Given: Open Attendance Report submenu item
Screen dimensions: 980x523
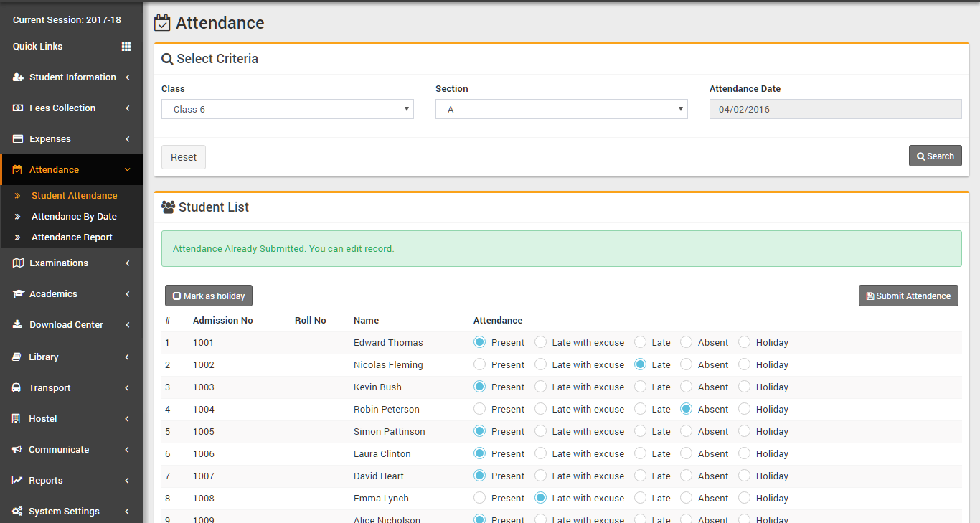Looking at the screenshot, I should [x=72, y=237].
